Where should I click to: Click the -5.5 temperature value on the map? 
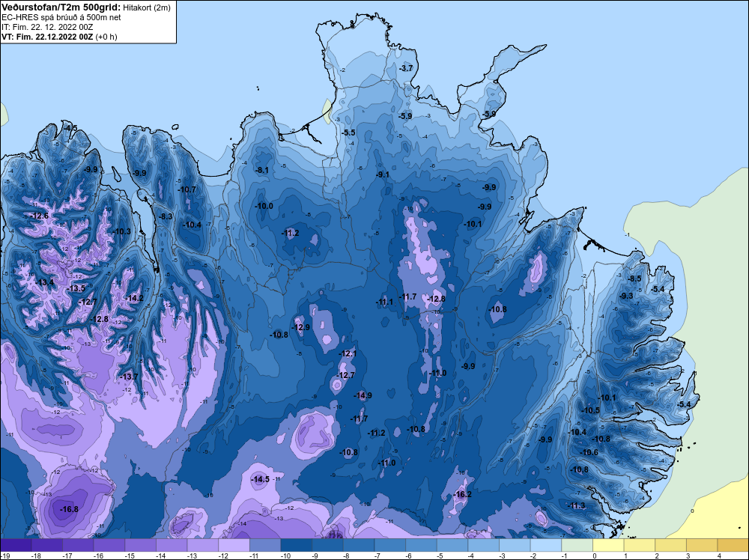[x=349, y=133]
